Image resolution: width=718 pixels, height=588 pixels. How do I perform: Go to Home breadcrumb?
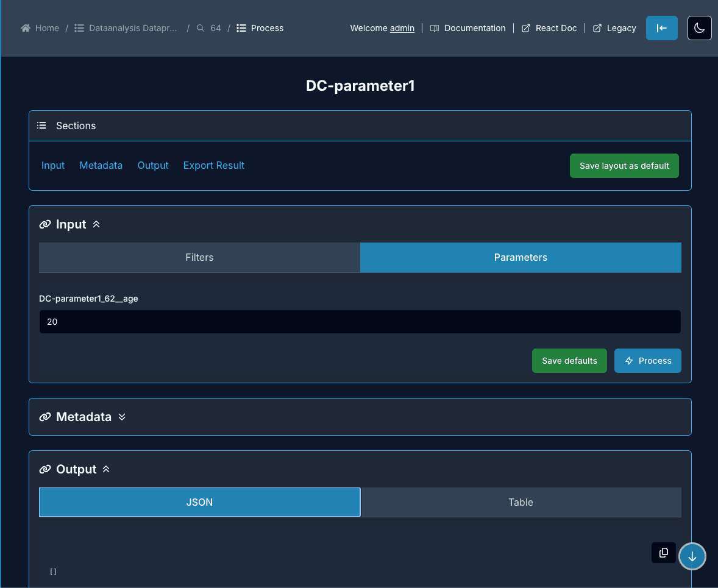pyautogui.click(x=47, y=28)
